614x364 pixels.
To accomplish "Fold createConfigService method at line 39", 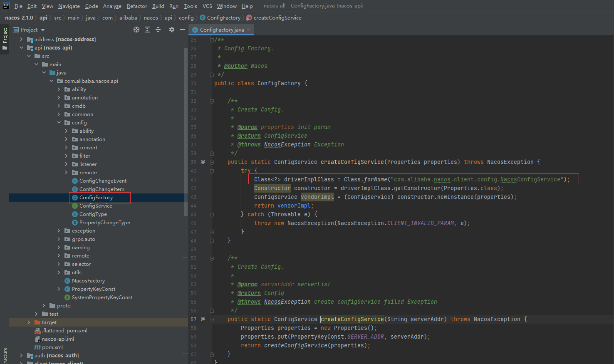I will [x=212, y=162].
